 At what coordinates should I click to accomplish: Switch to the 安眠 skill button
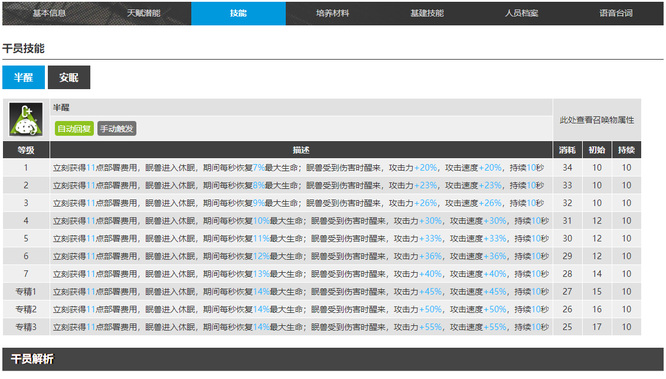[69, 77]
